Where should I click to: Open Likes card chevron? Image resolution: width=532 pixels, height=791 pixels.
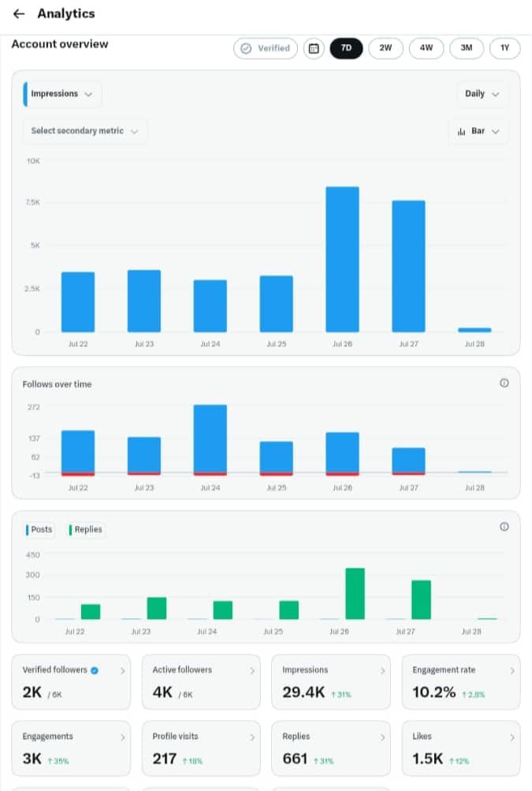[512, 737]
